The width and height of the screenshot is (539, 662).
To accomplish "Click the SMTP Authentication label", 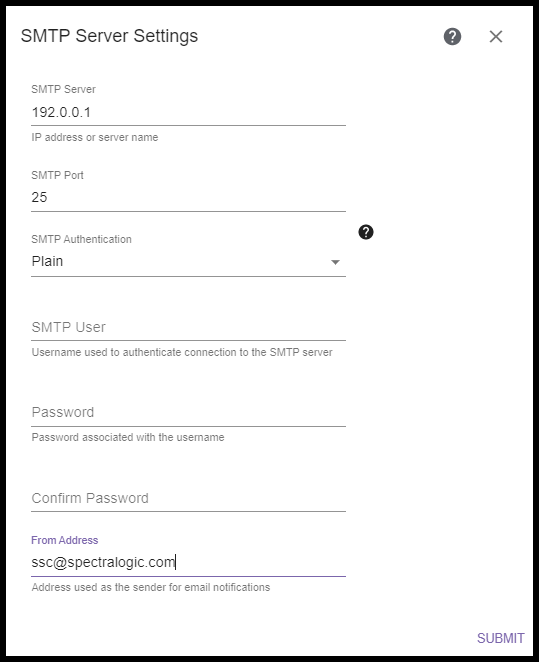I will pos(81,239).
